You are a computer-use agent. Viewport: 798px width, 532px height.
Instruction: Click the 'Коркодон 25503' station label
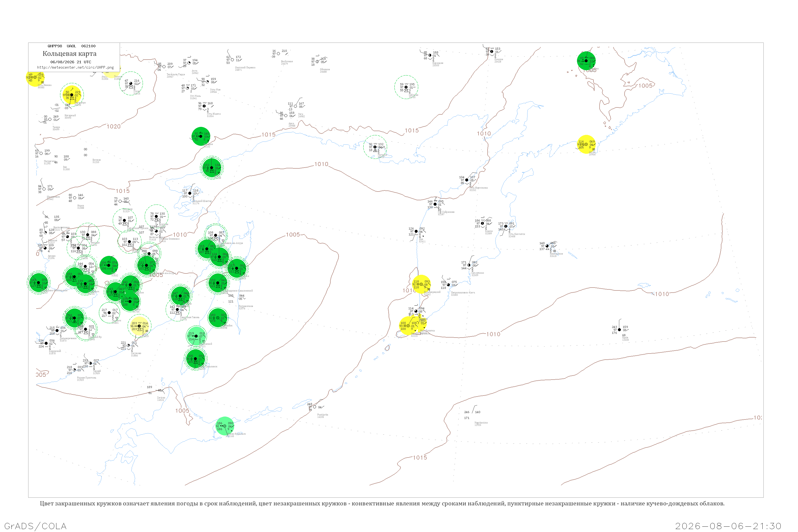coord(438,64)
